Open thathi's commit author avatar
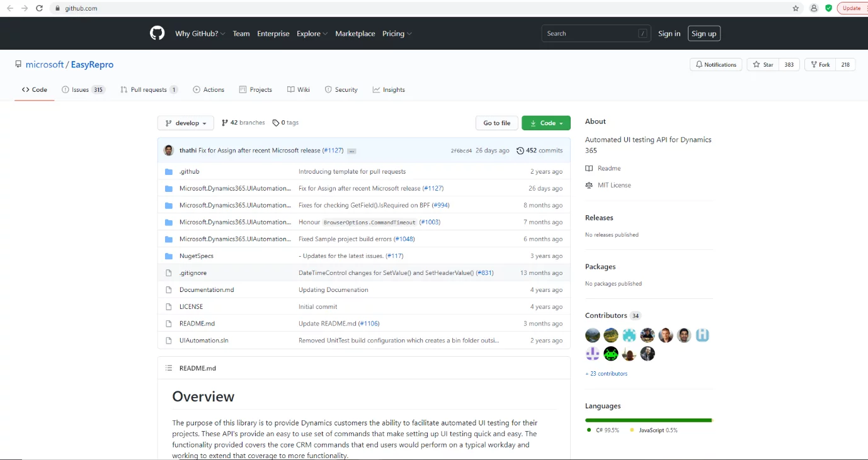 pyautogui.click(x=169, y=150)
